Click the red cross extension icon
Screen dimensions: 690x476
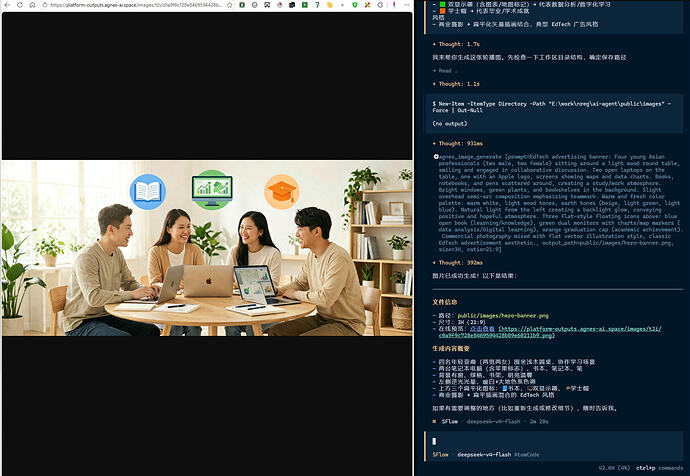367,5
